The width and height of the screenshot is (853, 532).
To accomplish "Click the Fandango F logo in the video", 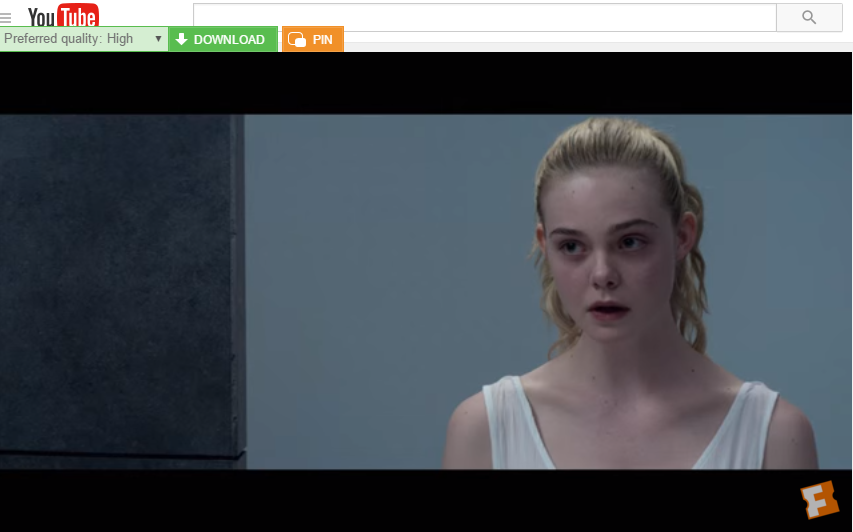I will [819, 499].
